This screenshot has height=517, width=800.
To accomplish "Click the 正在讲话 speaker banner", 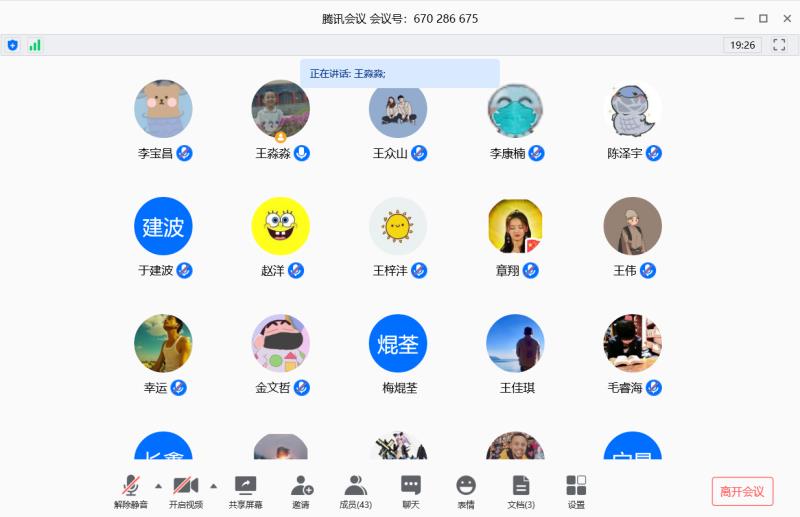I will 399,73.
